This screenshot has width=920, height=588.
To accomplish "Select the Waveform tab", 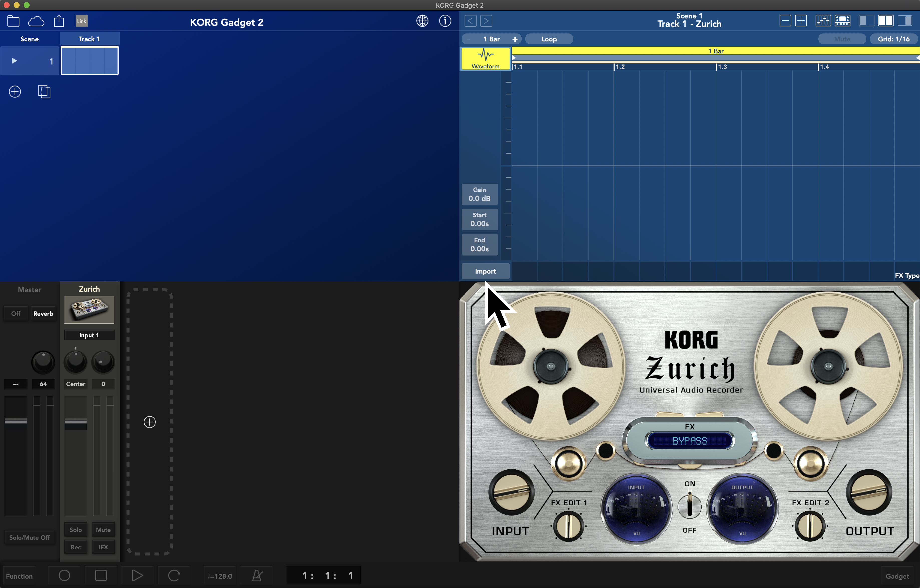I will point(485,59).
